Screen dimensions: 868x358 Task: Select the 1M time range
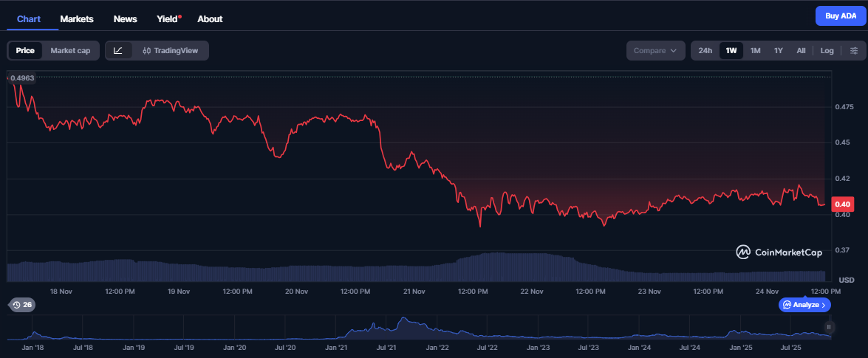point(755,51)
